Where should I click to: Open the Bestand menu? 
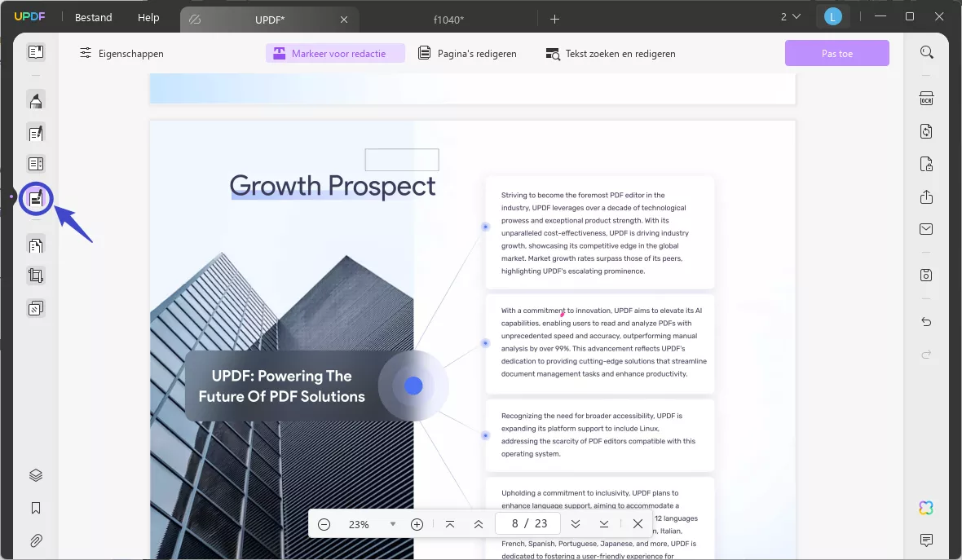(x=93, y=17)
